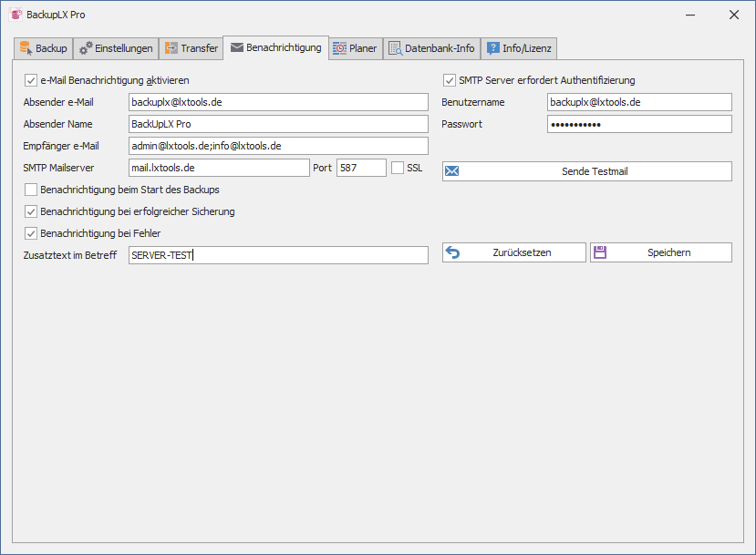This screenshot has height=555, width=756.
Task: Click the Zurücksetzen button
Action: coord(514,252)
